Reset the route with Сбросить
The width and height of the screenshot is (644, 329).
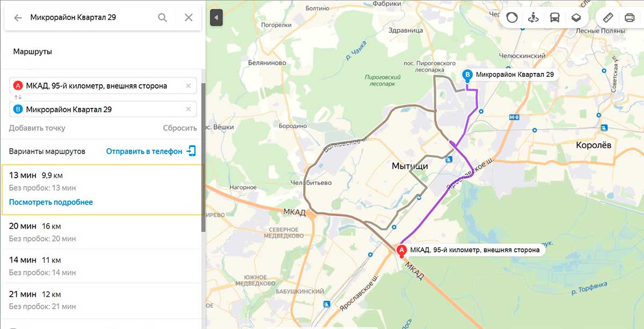tap(180, 128)
